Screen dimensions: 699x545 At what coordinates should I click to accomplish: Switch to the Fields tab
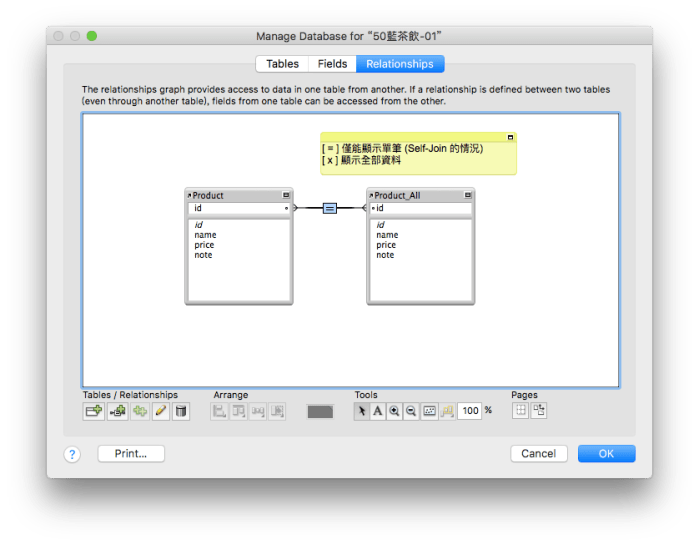[x=332, y=64]
